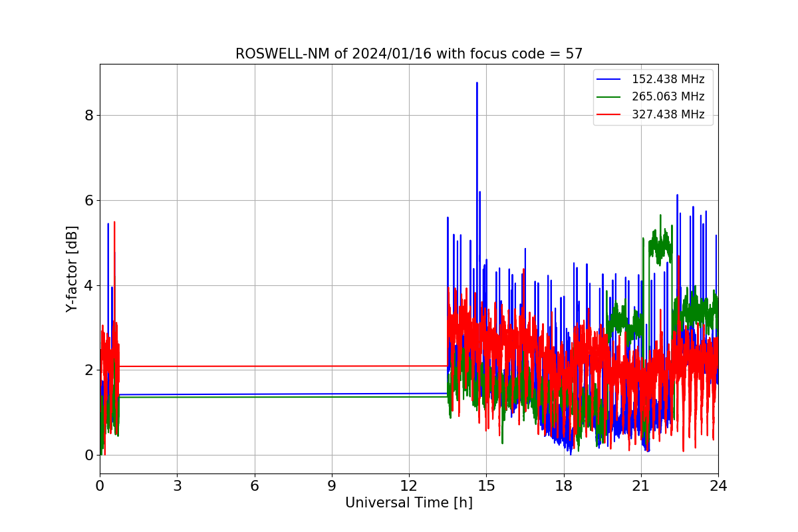Click y-axis tick label 2

[x=88, y=370]
